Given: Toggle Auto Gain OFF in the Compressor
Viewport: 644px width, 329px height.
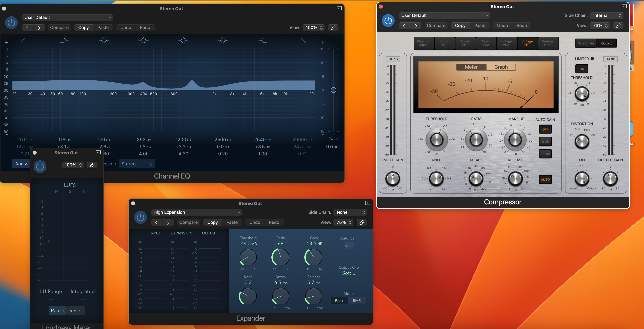Looking at the screenshot, I should [x=545, y=129].
